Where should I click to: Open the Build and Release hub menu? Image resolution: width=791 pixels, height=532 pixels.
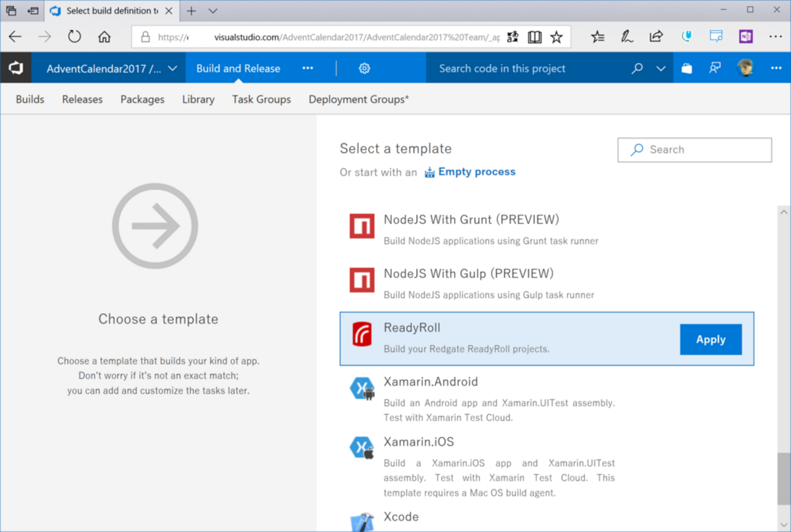[x=238, y=68]
